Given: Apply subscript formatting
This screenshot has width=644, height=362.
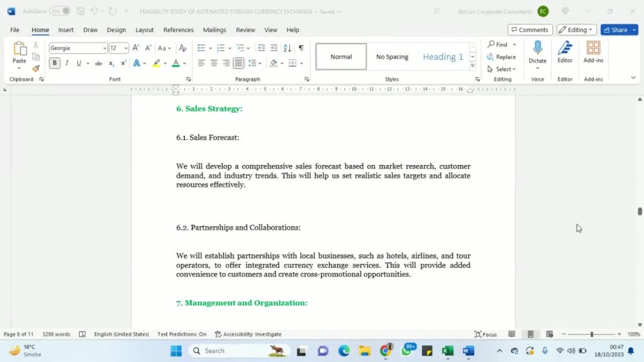Looking at the screenshot, I should 111,63.
